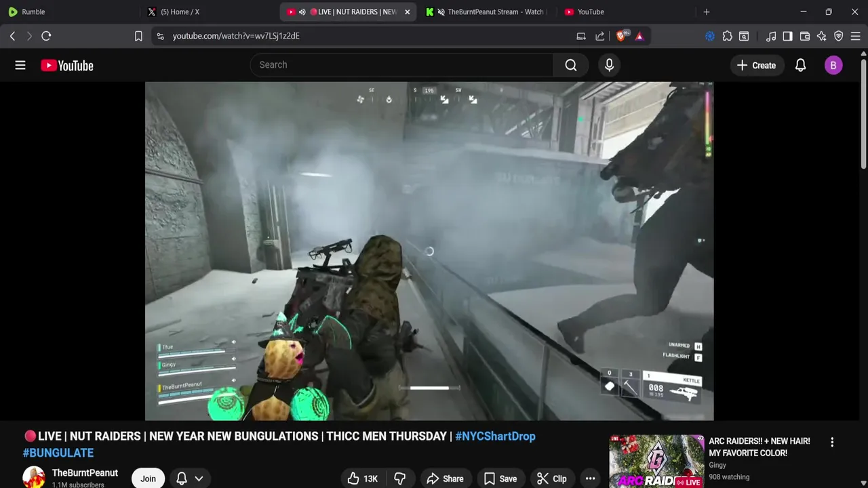The height and width of the screenshot is (488, 868).
Task: Reload the current page
Action: point(46,36)
